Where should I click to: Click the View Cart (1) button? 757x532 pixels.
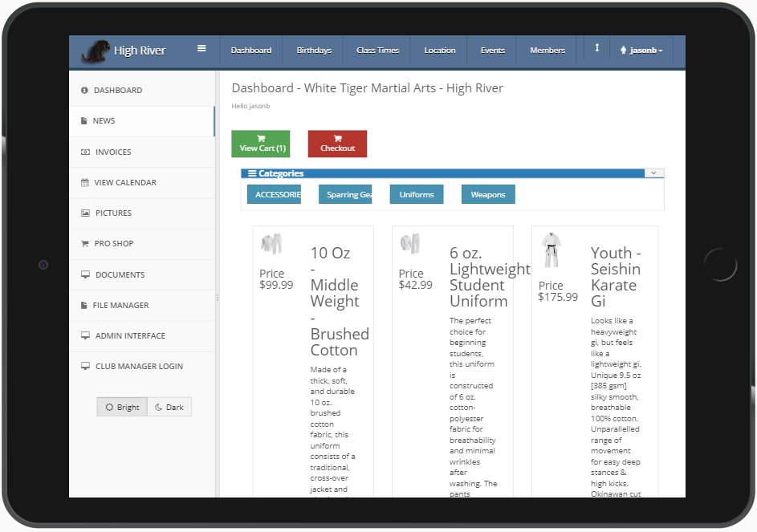pos(260,144)
